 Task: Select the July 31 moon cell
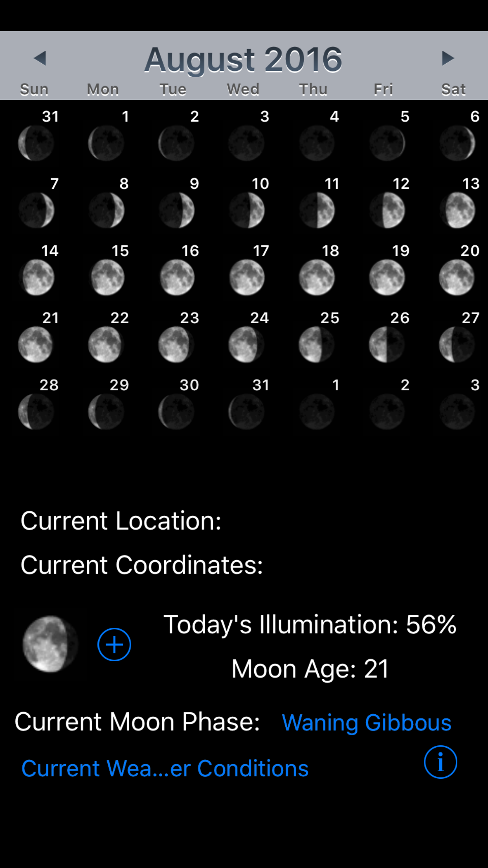[36, 143]
